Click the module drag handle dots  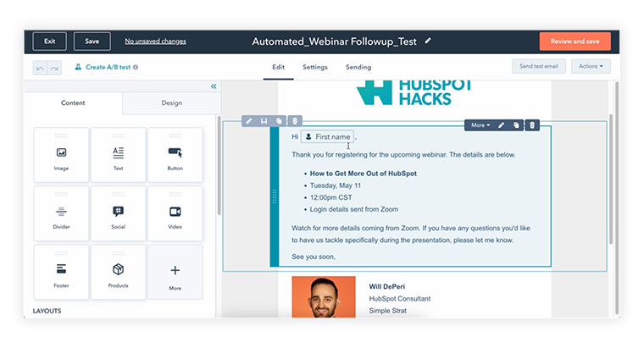tap(275, 196)
